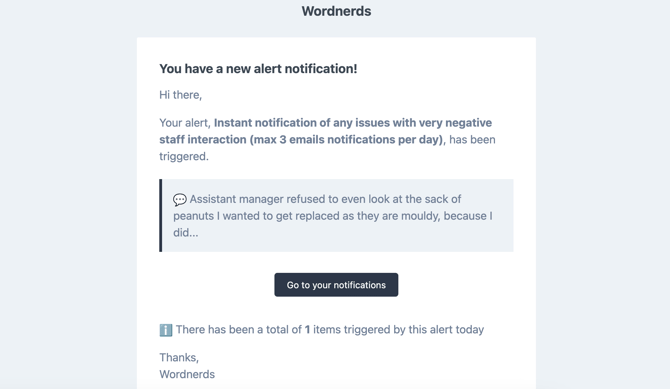Click the 'triggered.' word under alert name
The width and height of the screenshot is (670, 389).
click(x=184, y=156)
